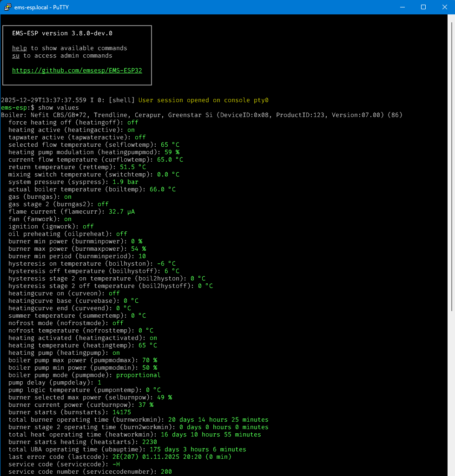Click the burner starts value '14175'
The height and width of the screenshot is (476, 455).
[122, 412]
